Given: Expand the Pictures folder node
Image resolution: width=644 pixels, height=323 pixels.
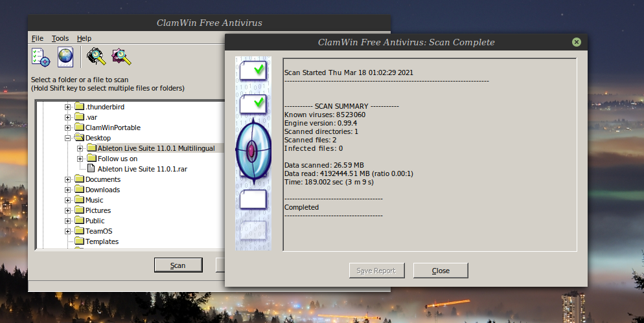Looking at the screenshot, I should [67, 210].
